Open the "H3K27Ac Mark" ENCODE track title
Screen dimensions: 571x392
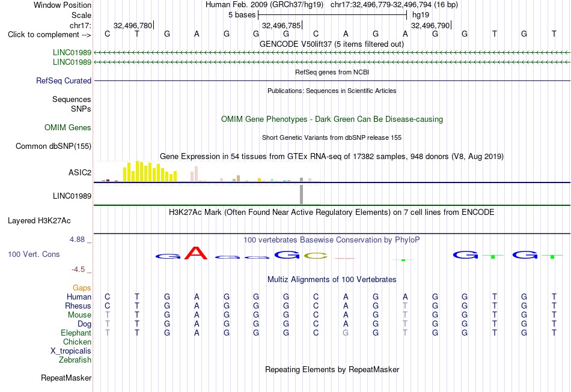(331, 213)
